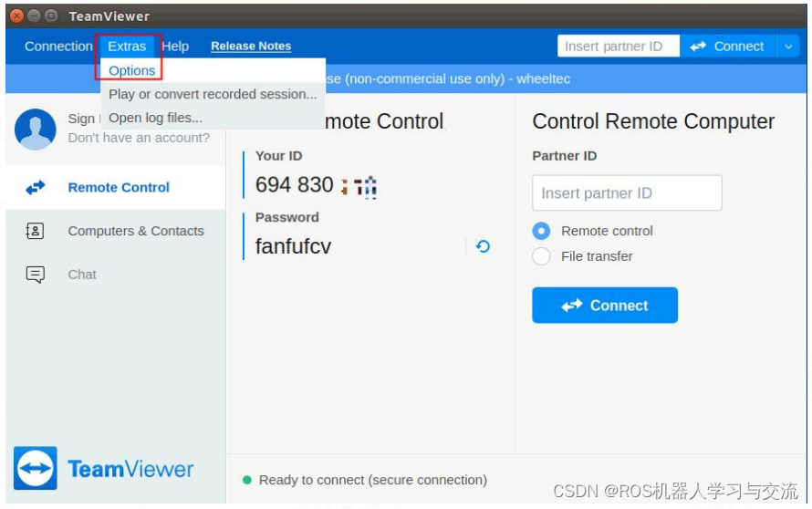Open the Release Notes link

click(251, 47)
